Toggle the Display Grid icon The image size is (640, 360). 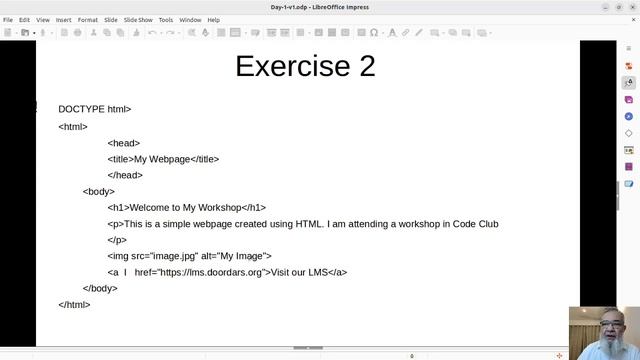tap(221, 33)
